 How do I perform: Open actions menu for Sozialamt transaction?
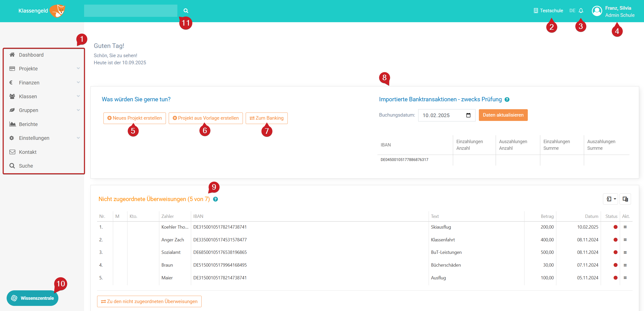click(625, 252)
